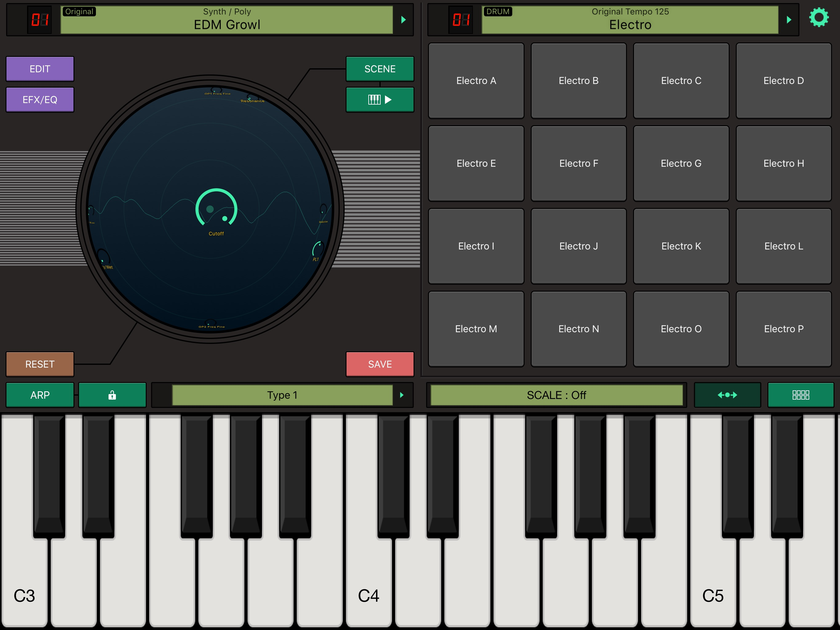
Task: Expand the arrow next to EDM Growl
Action: pos(403,20)
